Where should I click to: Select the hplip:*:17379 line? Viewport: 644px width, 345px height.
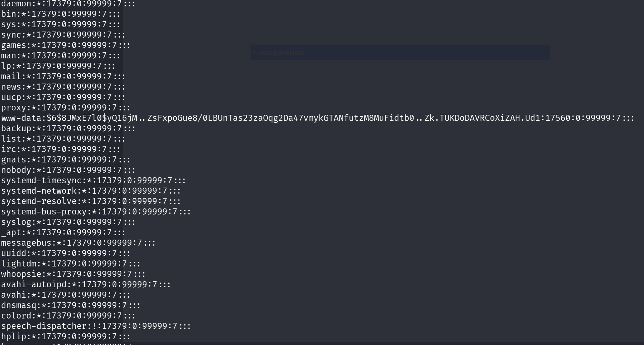pyautogui.click(x=66, y=337)
